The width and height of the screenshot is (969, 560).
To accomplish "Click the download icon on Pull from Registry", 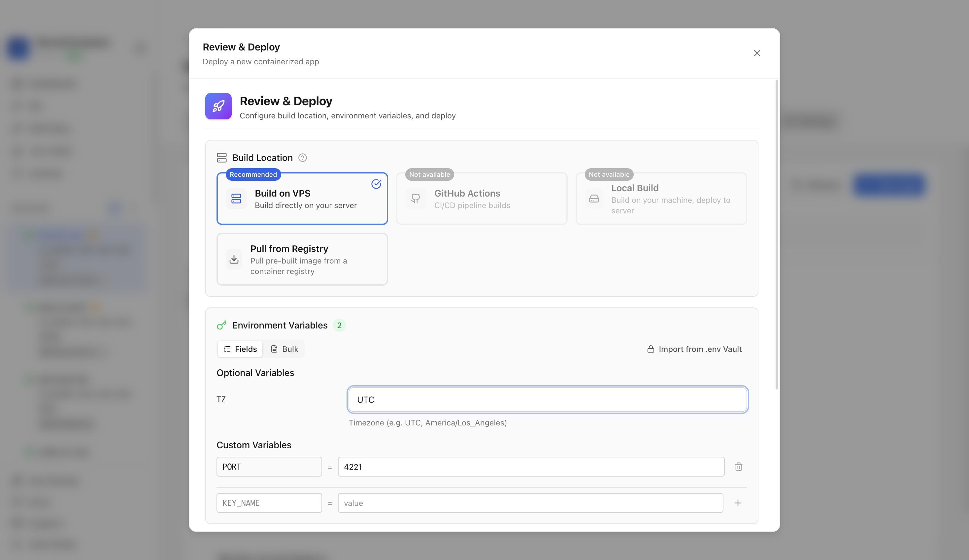I will coord(234,259).
